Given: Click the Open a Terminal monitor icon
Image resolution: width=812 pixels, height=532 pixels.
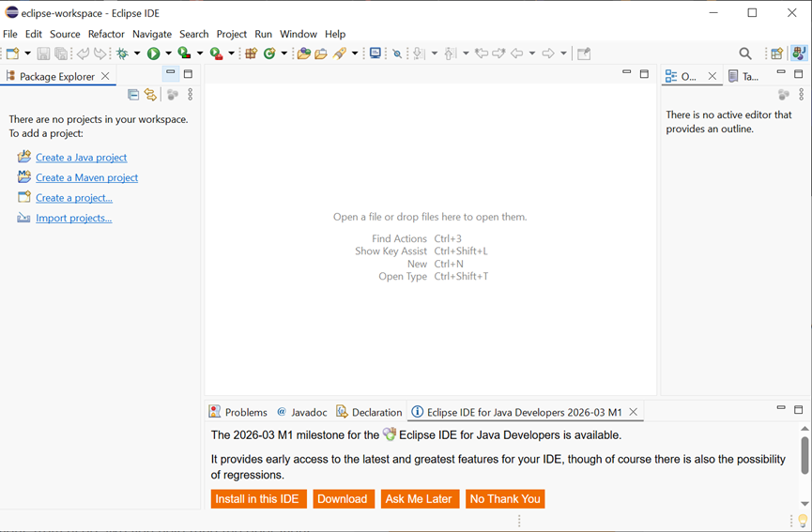Looking at the screenshot, I should 375,53.
